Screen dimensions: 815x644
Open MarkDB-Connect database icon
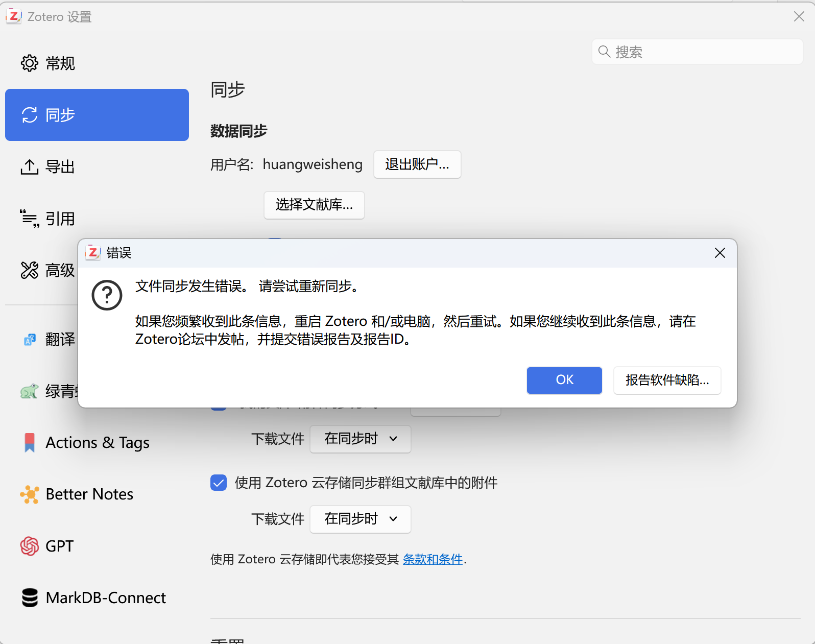pos(30,598)
